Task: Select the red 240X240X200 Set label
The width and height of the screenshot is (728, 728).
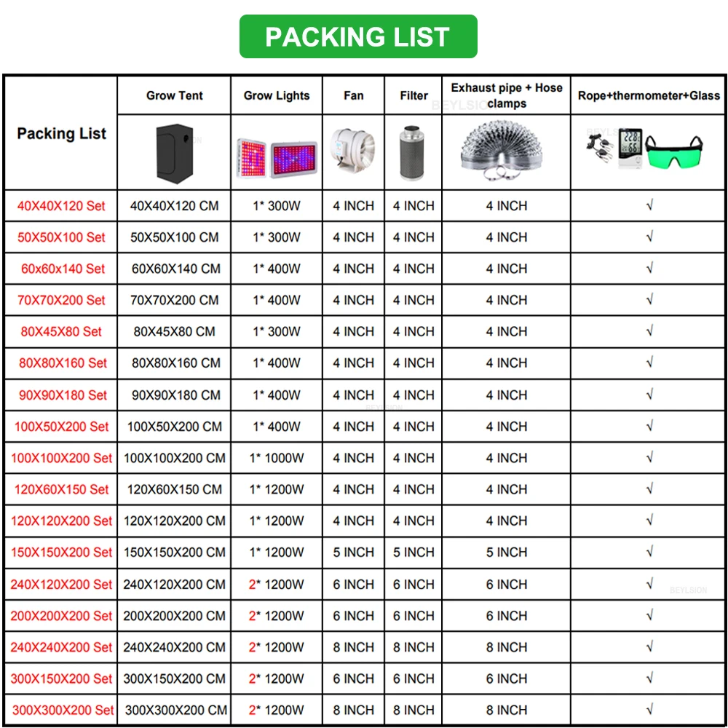Action: [61, 646]
